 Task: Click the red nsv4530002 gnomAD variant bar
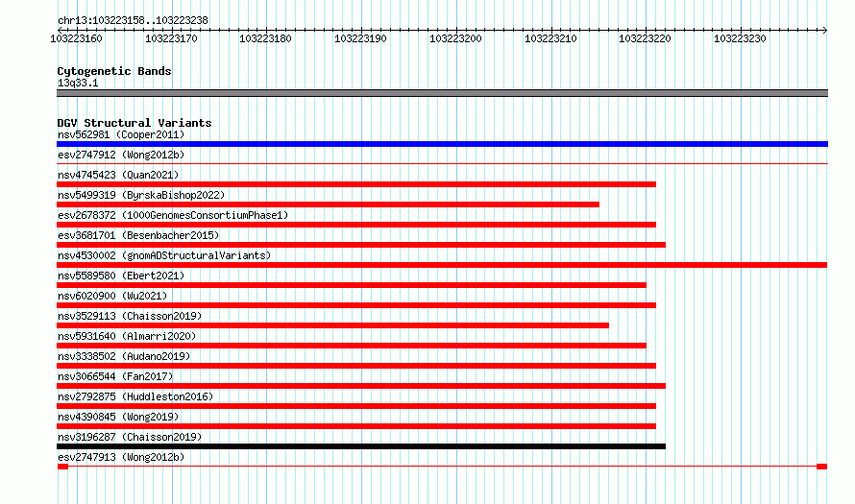coord(442,265)
